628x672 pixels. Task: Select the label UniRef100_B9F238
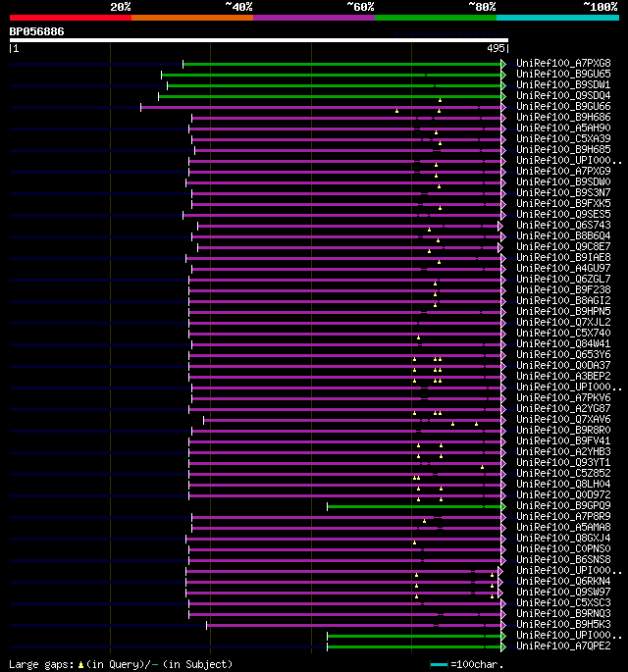tap(563, 290)
